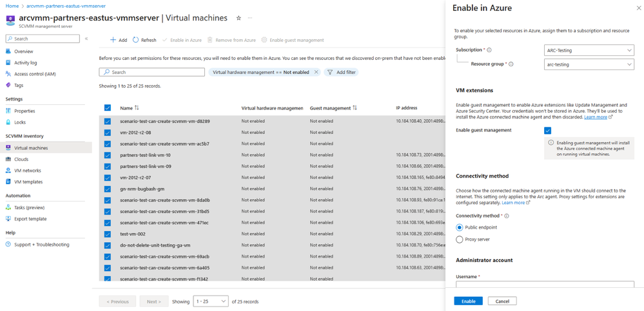Open Support + Troubleshooting help item
Screen dimensions: 644x311
click(42, 245)
